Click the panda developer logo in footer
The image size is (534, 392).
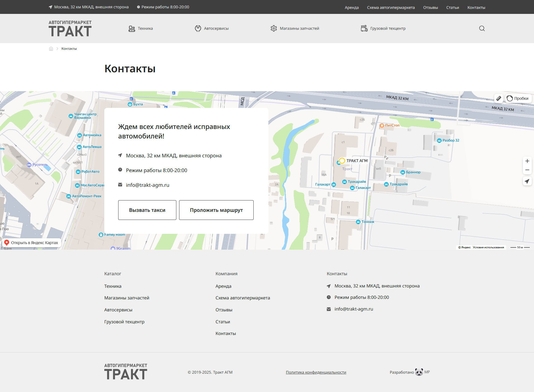[419, 372]
